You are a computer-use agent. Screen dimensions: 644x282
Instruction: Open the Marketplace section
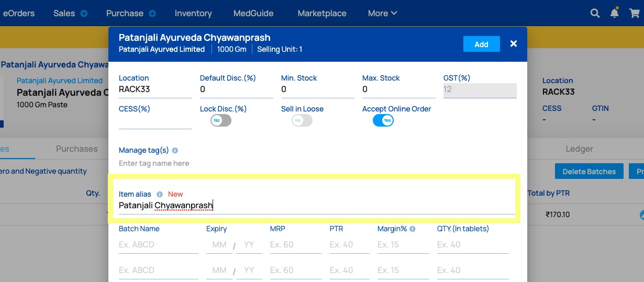click(x=322, y=13)
